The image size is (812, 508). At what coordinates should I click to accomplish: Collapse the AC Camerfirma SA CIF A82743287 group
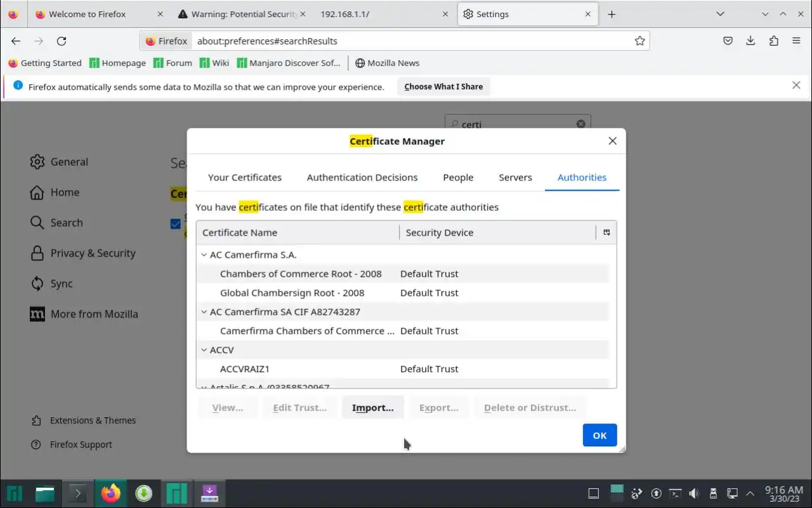coord(204,312)
